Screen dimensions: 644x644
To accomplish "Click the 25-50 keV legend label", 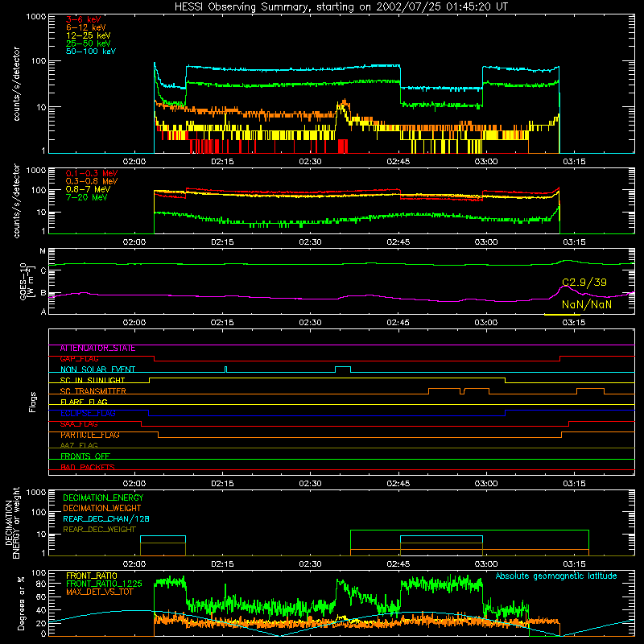I will coord(89,43).
